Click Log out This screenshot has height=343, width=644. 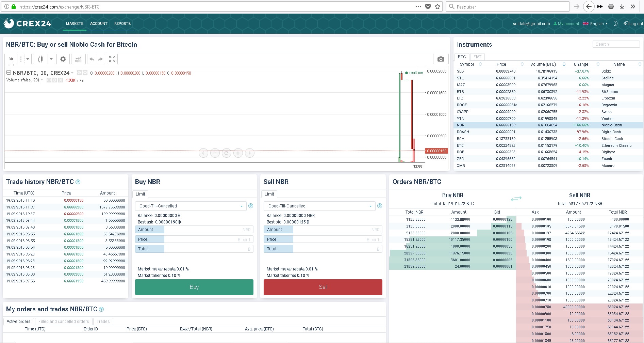click(633, 24)
